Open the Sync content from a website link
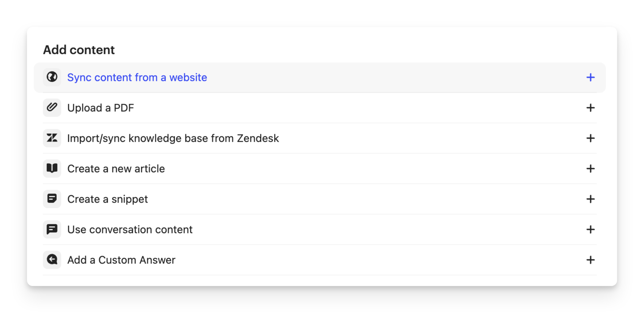 [137, 78]
